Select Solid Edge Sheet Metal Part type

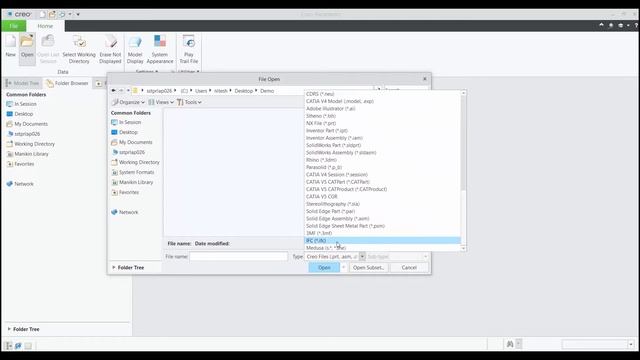click(382, 226)
